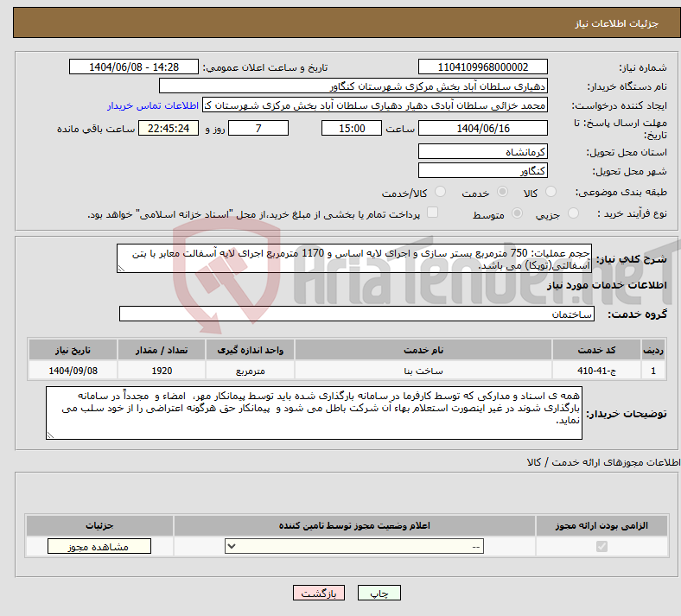Toggle the mandatory license checkbox

[x=601, y=547]
